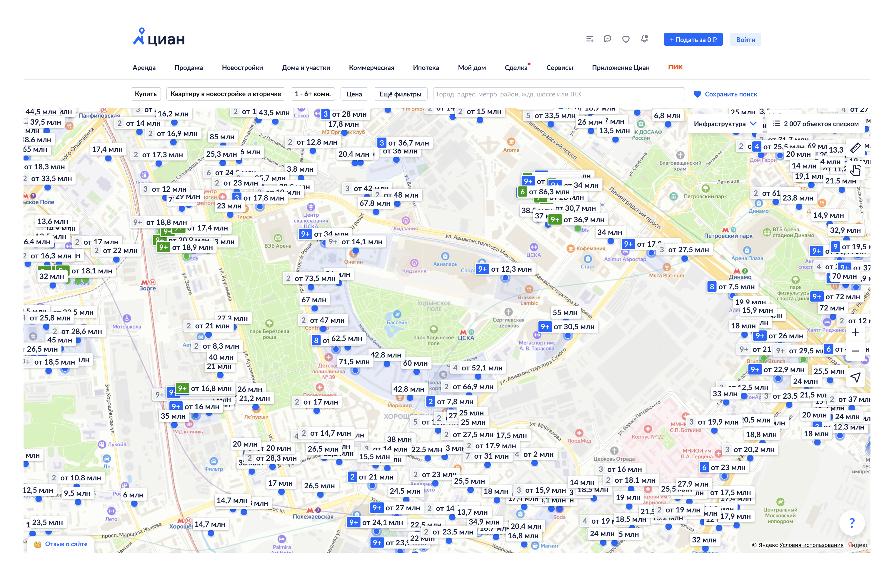Select the ruler measuring tool
Image resolution: width=894 pixels, height=588 pixels.
855,148
